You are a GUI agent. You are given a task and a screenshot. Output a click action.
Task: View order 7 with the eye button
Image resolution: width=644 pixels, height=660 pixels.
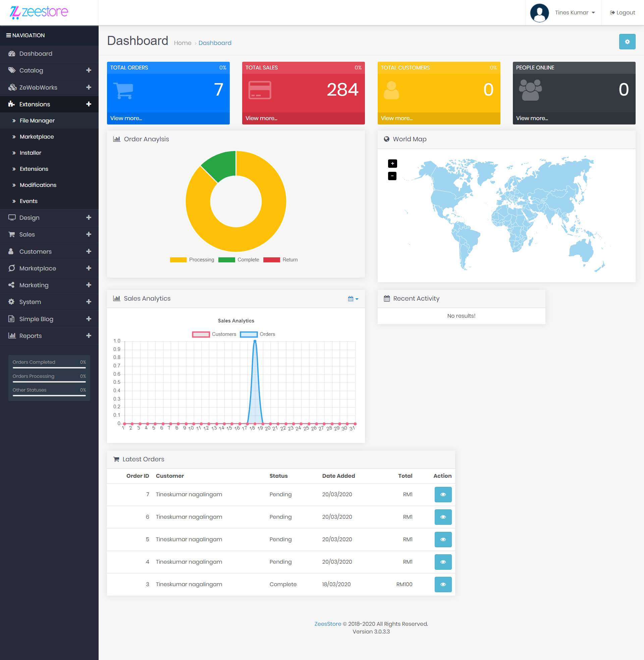point(443,495)
